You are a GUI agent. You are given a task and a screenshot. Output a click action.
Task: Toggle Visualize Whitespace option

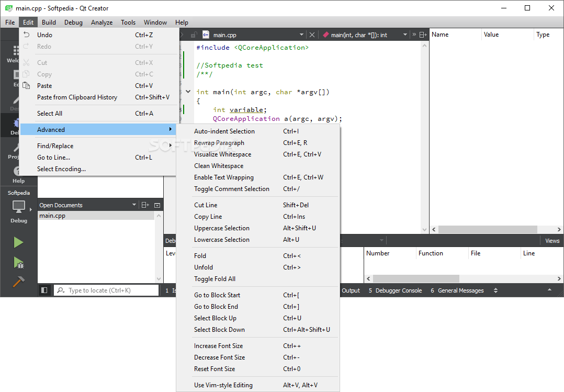(x=258, y=154)
